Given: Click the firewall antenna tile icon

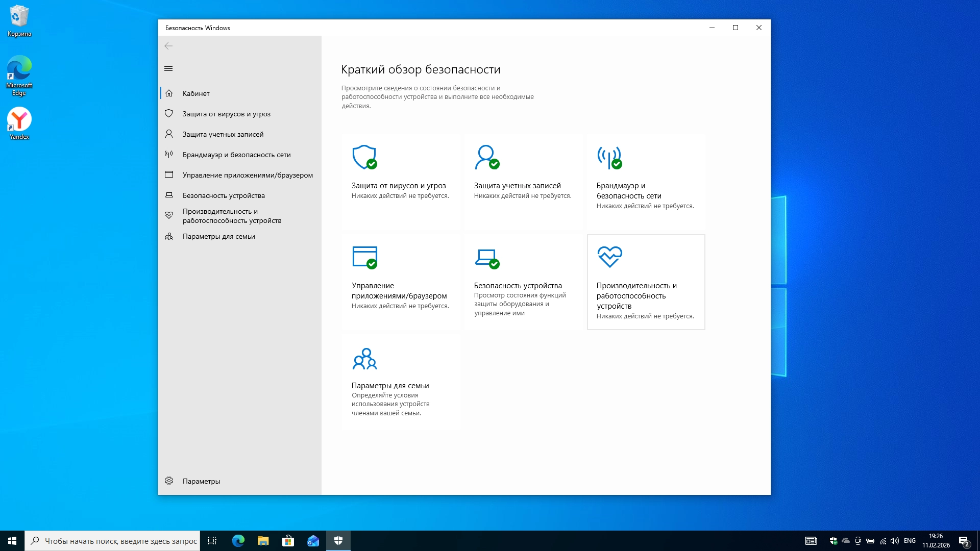Looking at the screenshot, I should (609, 157).
